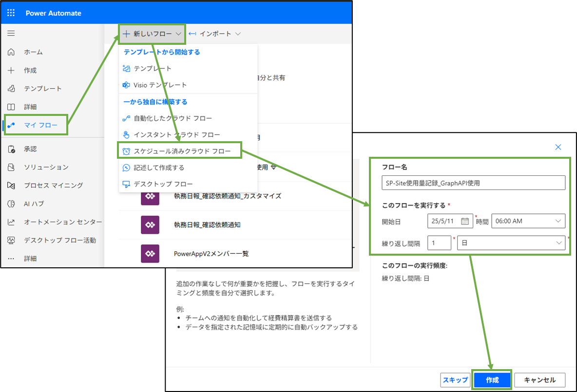The image size is (577, 392).
Task: Select オートメーション センター in the sidebar
Action: 63,222
